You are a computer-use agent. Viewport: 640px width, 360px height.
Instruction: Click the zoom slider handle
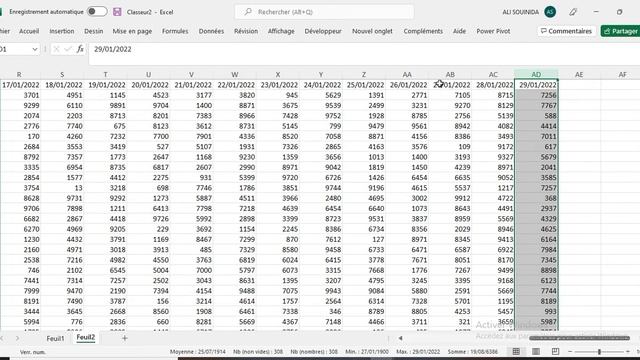click(599, 351)
